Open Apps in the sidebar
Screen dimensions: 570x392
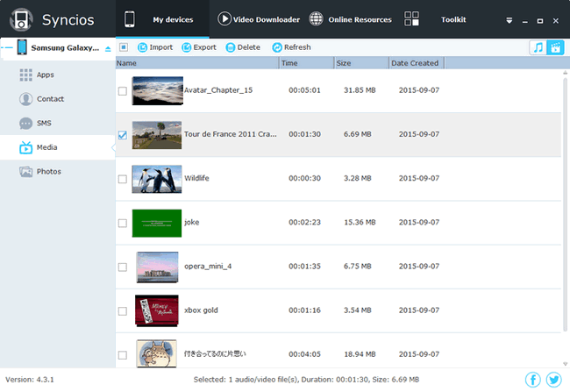click(x=45, y=75)
